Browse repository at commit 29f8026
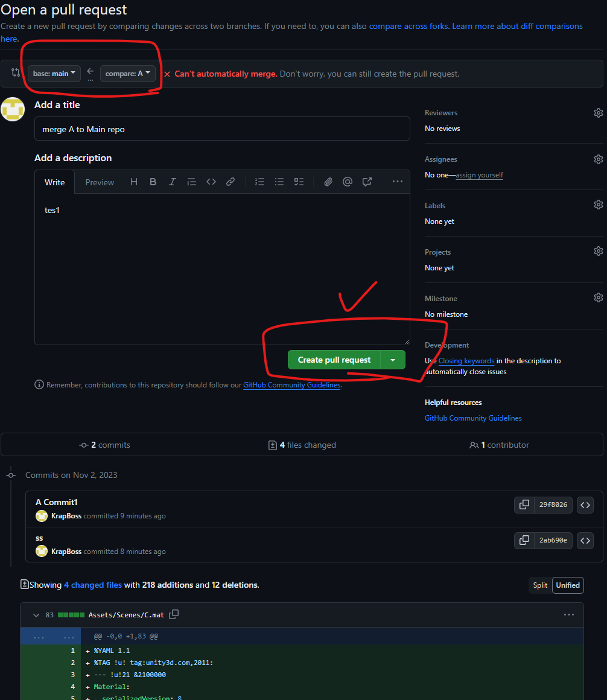Screen dimensions: 607x700 click(x=585, y=505)
